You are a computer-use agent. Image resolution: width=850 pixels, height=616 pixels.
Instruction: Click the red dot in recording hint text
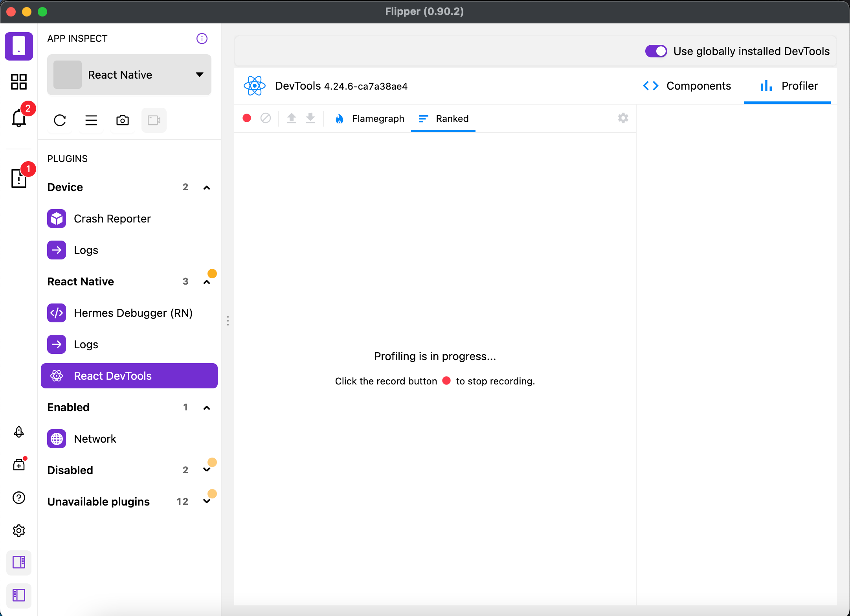tap(446, 381)
